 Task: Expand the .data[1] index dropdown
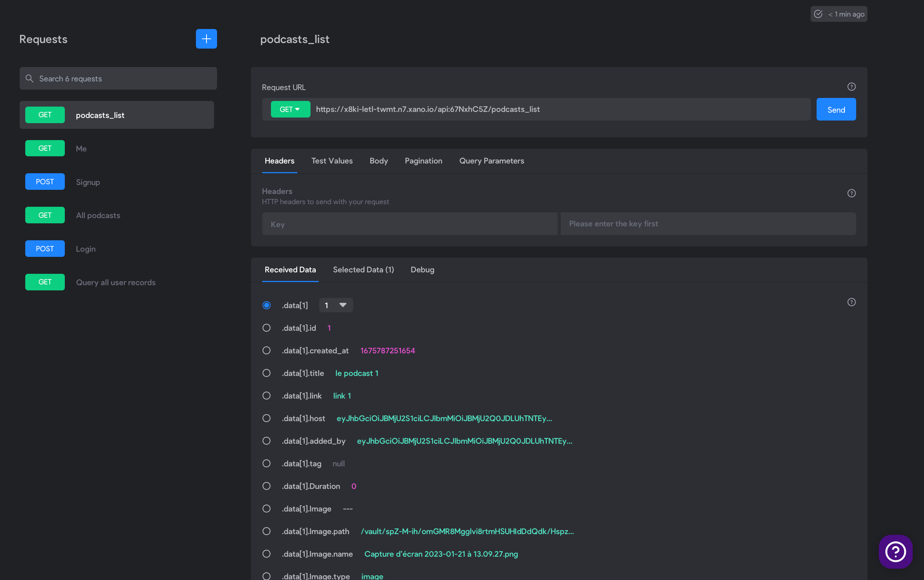tap(336, 305)
